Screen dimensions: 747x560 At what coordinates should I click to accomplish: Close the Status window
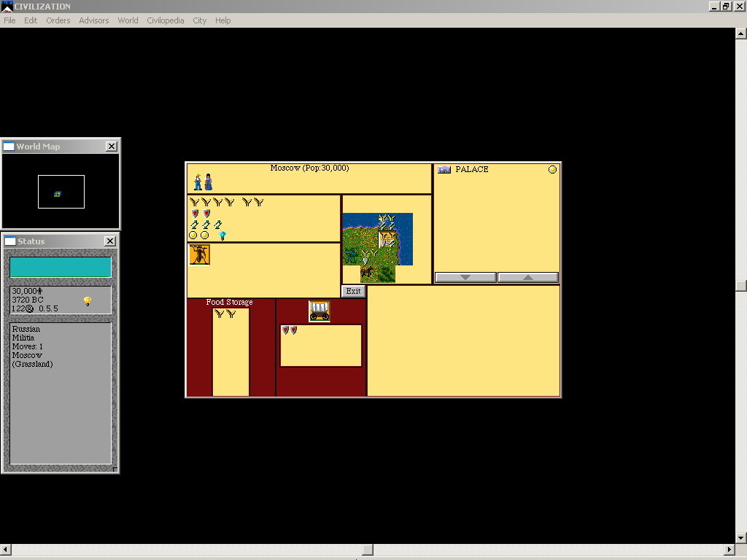click(109, 241)
